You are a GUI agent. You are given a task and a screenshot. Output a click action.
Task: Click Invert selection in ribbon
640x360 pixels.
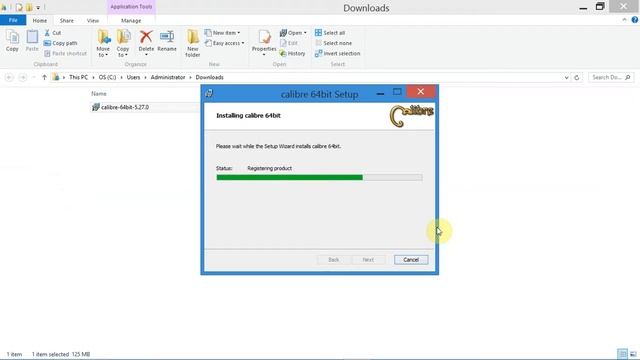338,53
